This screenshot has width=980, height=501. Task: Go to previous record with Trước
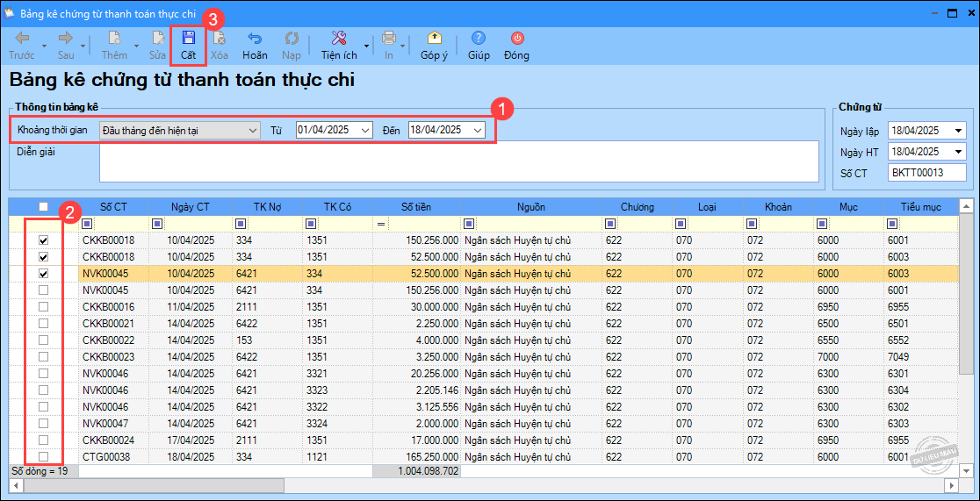tap(22, 39)
